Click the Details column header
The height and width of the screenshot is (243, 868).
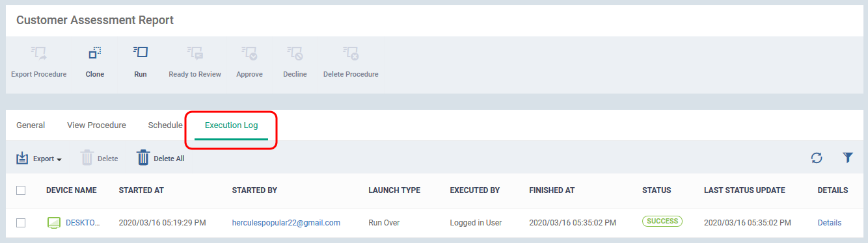point(833,190)
